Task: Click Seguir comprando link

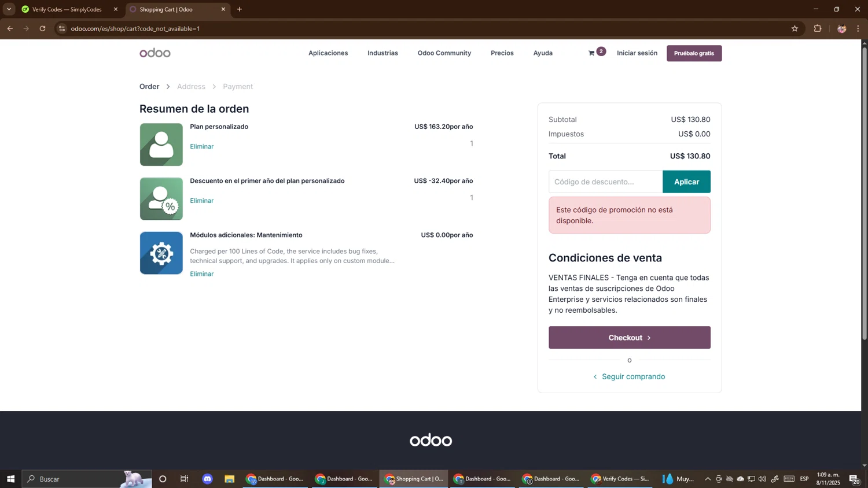Action: pyautogui.click(x=629, y=376)
